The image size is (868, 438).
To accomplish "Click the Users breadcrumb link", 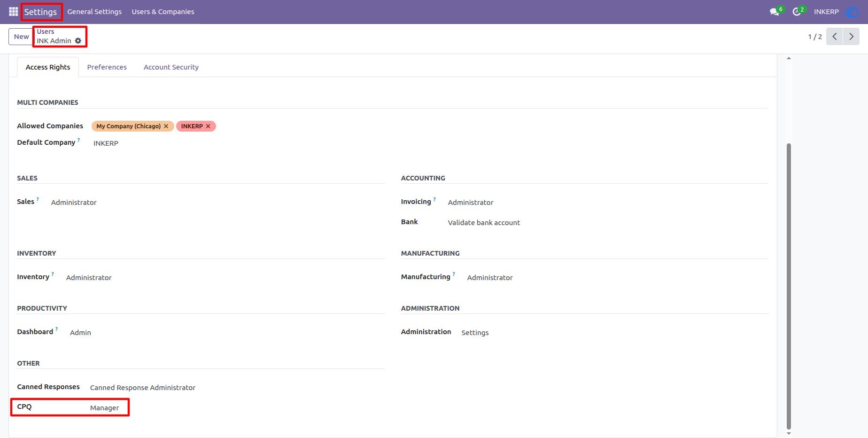I will click(x=46, y=31).
